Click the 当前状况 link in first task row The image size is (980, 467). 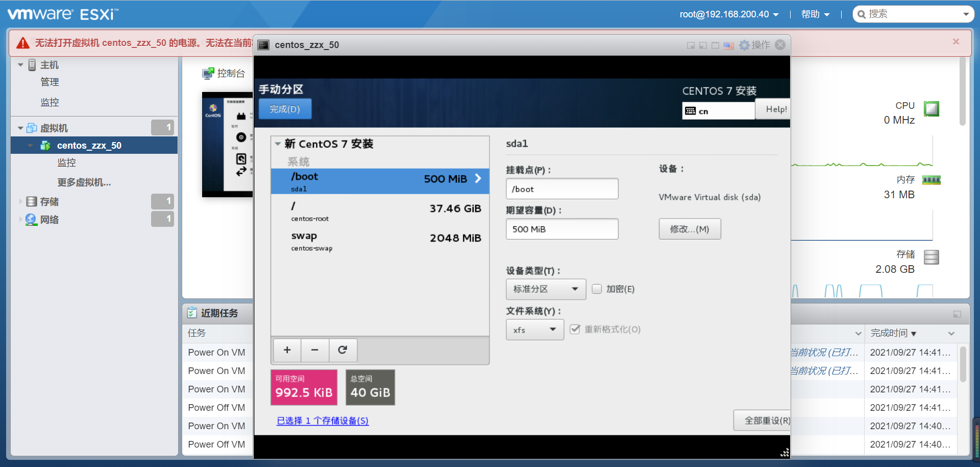pyautogui.click(x=824, y=352)
